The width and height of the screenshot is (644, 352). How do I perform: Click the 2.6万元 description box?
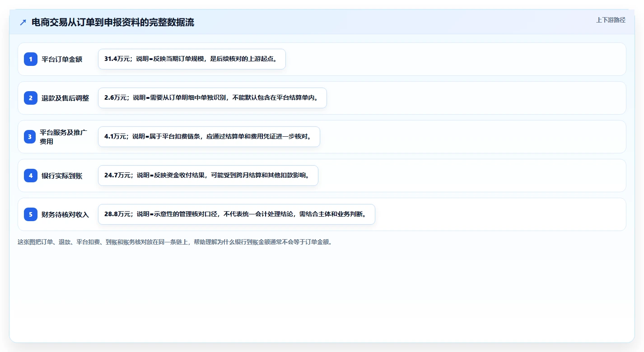[212, 98]
